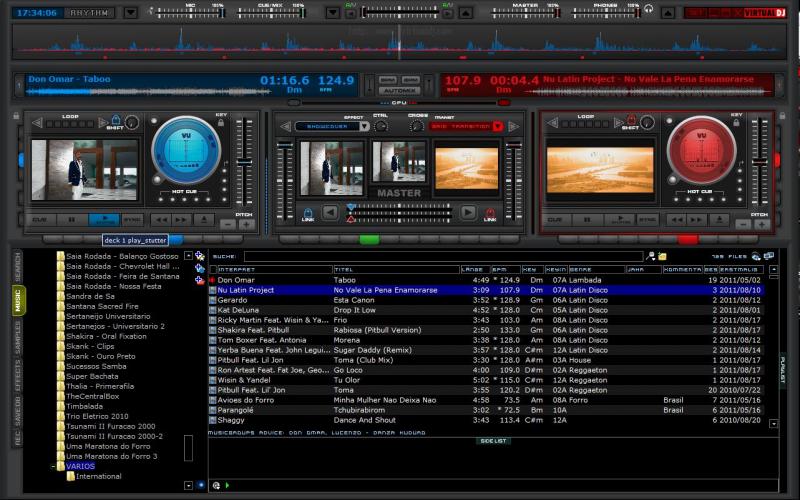Sync deck 1 tempo with SYNC button
Screen dimensions: 800x500
[132, 220]
